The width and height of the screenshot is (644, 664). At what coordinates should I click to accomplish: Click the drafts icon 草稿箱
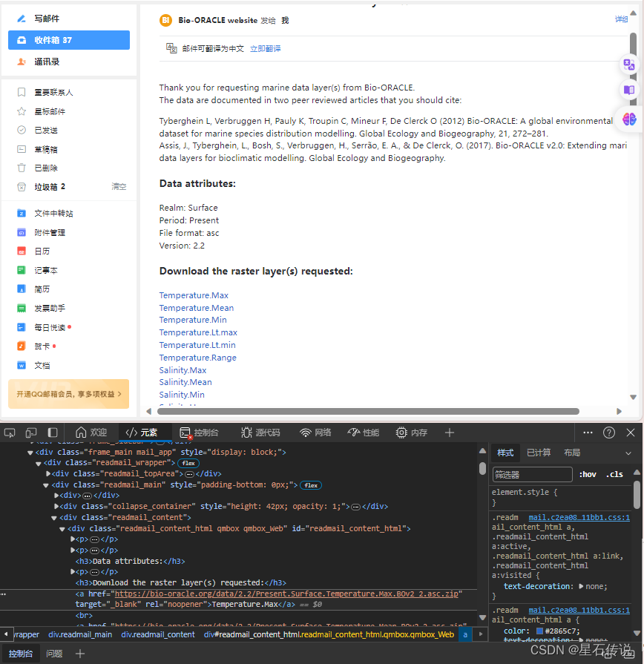pos(22,149)
